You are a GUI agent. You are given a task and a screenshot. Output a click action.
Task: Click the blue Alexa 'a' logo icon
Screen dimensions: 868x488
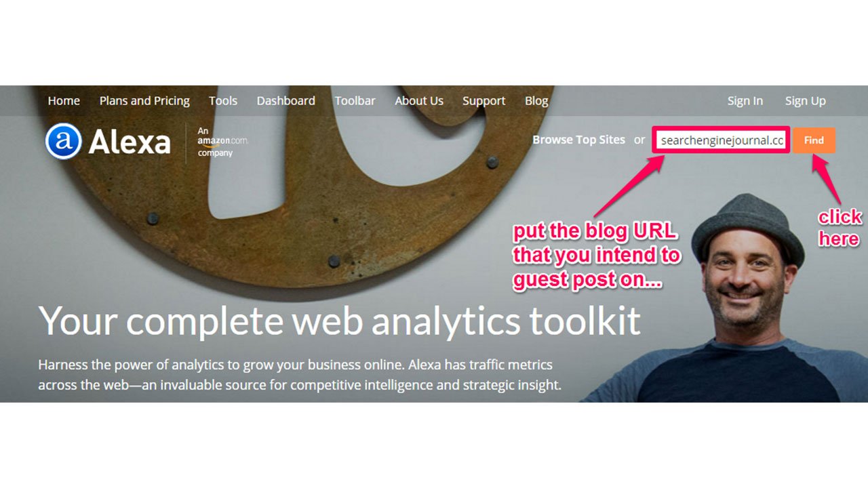click(63, 142)
